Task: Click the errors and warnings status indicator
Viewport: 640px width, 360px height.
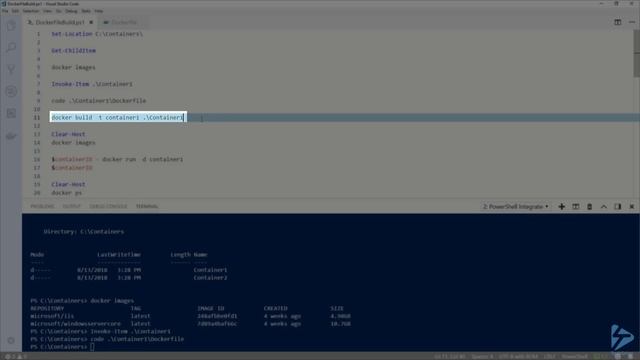Action: [x=16, y=357]
